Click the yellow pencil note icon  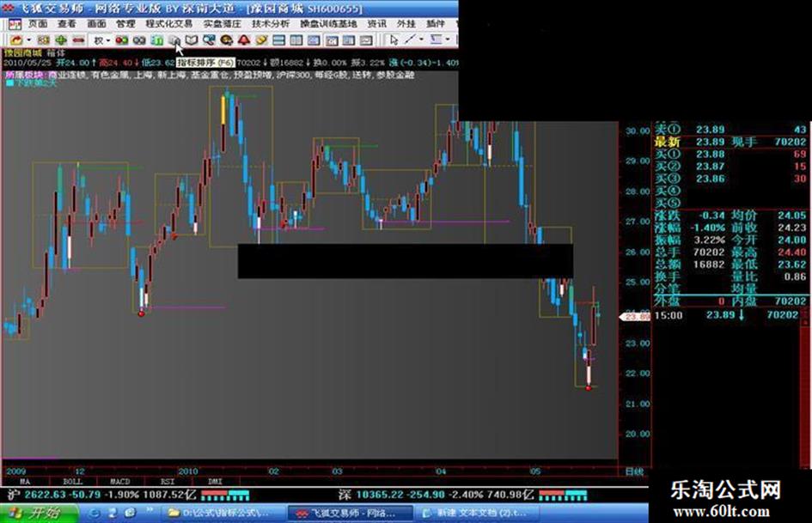point(261,40)
